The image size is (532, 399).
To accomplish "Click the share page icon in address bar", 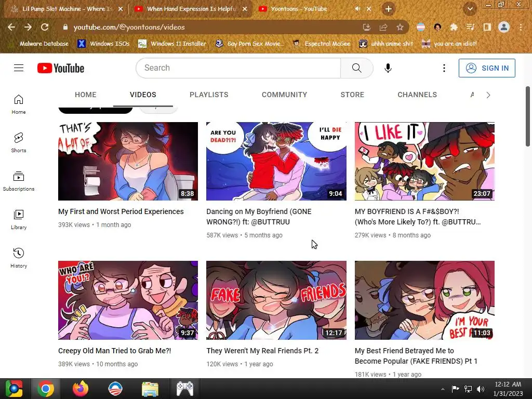I will coord(383,27).
